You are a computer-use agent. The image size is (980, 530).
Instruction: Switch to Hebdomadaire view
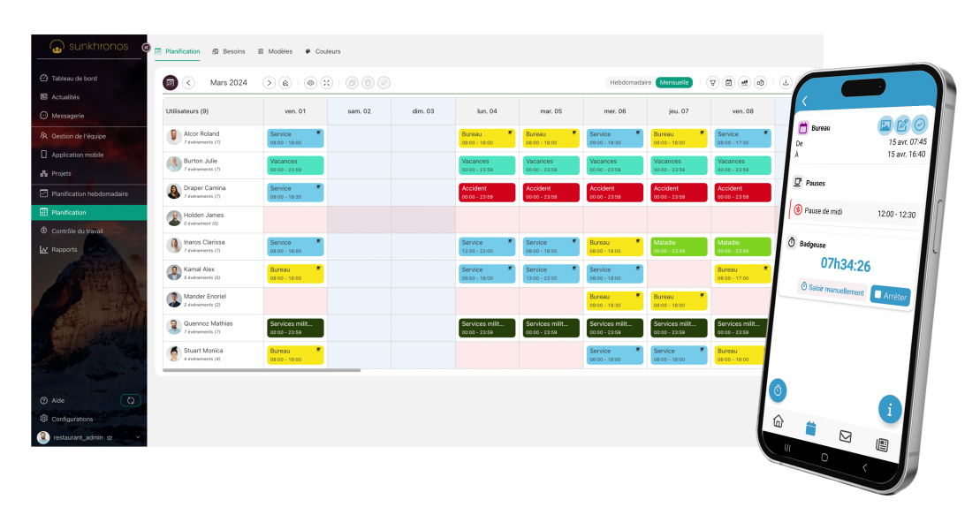click(x=630, y=82)
